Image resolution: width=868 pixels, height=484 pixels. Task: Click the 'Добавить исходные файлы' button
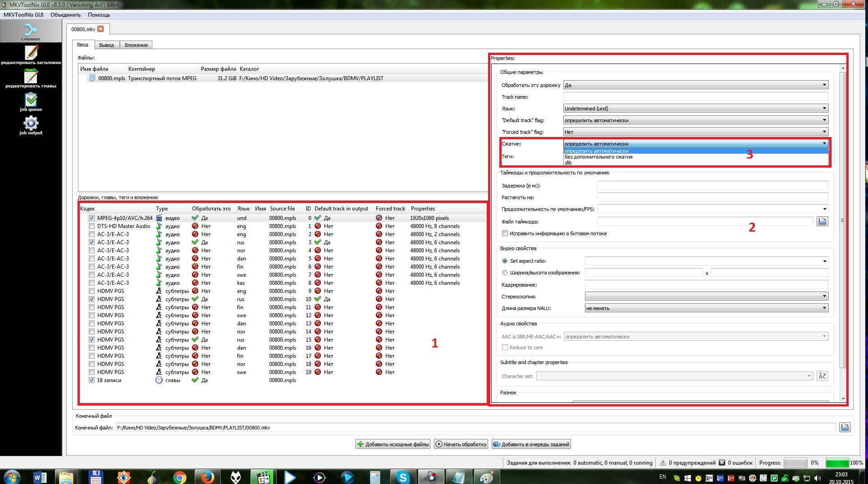(x=393, y=444)
